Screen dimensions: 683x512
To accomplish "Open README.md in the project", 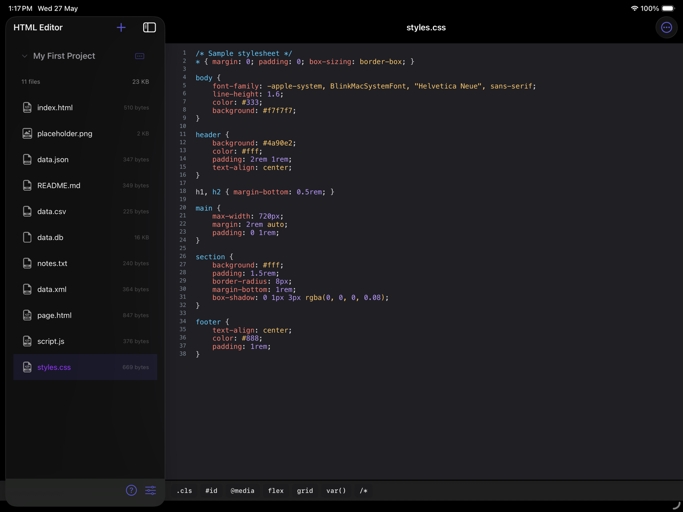I will coord(59,186).
